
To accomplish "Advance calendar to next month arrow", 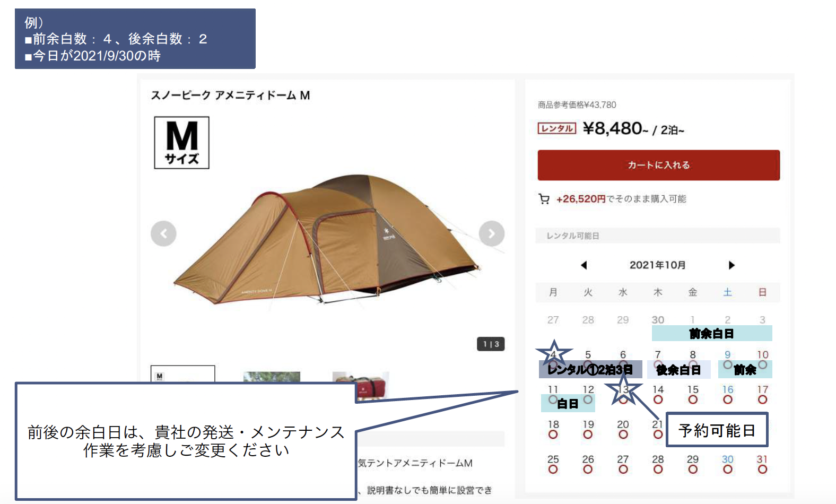I will [731, 265].
